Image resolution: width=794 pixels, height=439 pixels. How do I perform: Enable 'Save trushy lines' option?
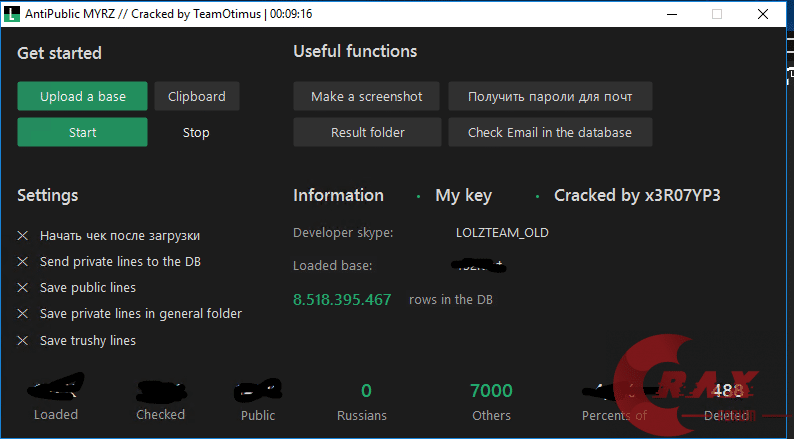[x=23, y=341]
